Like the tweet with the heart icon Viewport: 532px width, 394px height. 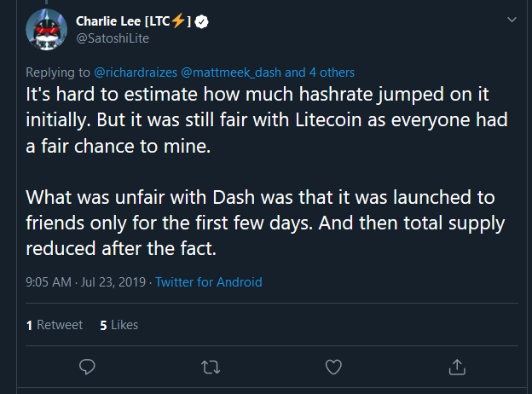pyautogui.click(x=333, y=367)
